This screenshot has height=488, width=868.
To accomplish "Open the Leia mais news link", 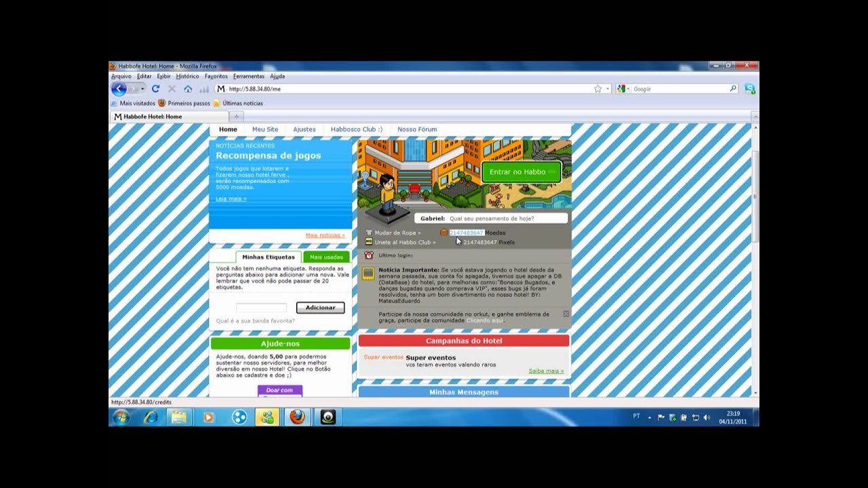I will pyautogui.click(x=231, y=199).
